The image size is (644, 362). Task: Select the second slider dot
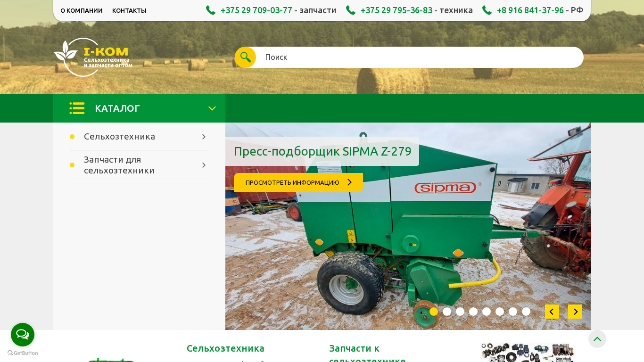[x=447, y=312]
